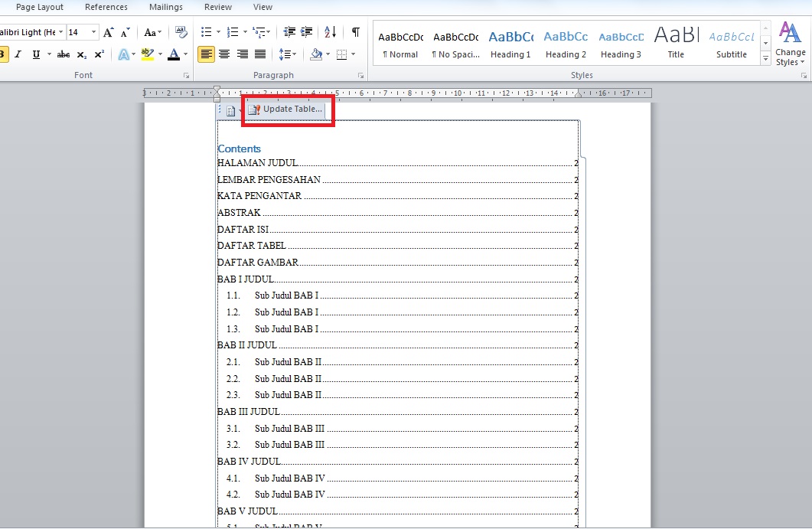Open the References tab

tap(106, 7)
